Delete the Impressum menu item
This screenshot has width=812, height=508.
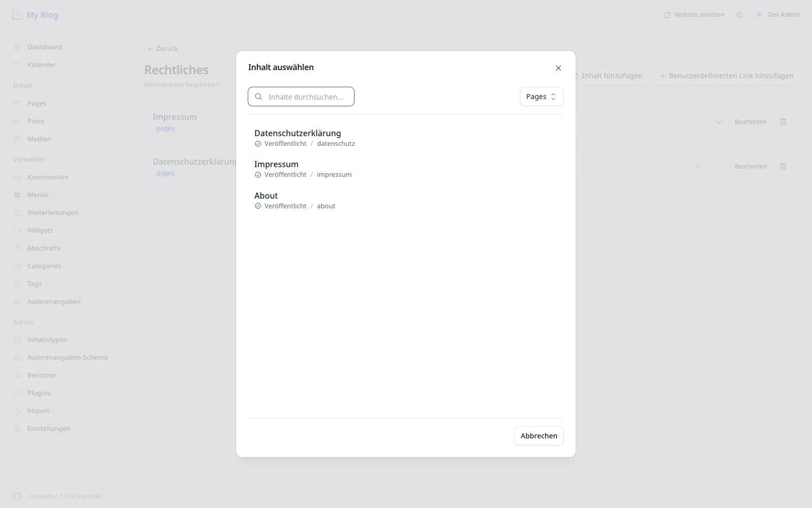tap(783, 122)
